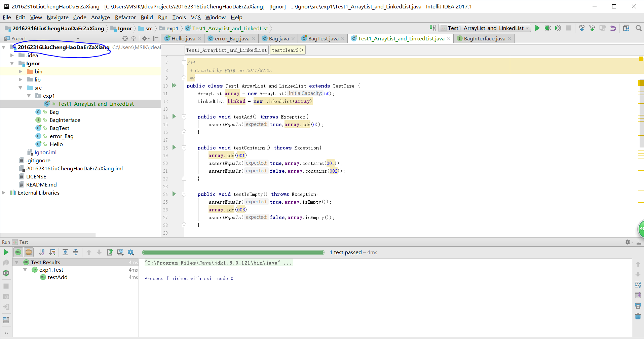Open Search Everywhere magnifier icon
The width and height of the screenshot is (644, 339).
(x=638, y=28)
